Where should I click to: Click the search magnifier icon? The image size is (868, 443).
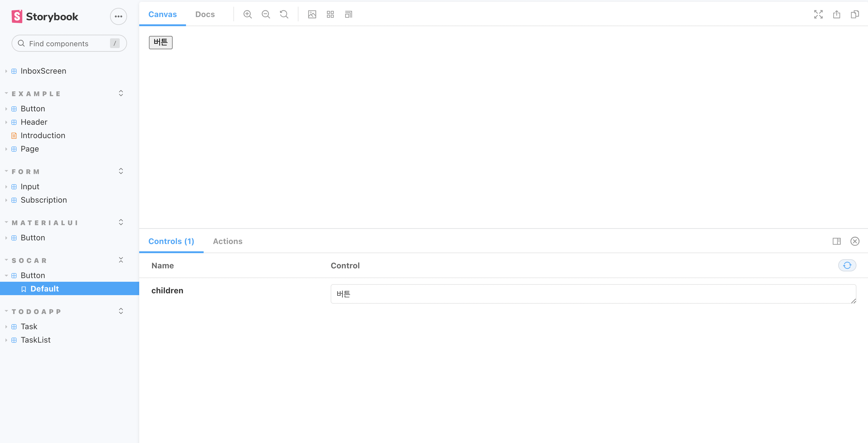click(21, 43)
